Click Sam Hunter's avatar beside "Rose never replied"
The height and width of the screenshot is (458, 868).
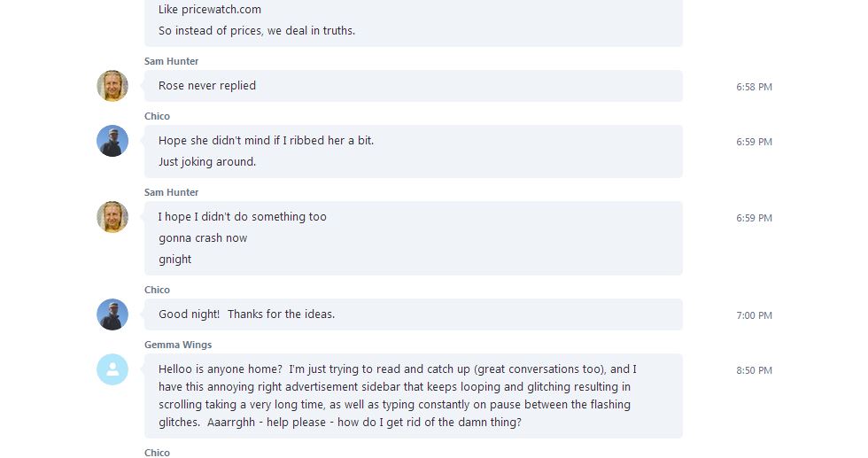tap(112, 86)
